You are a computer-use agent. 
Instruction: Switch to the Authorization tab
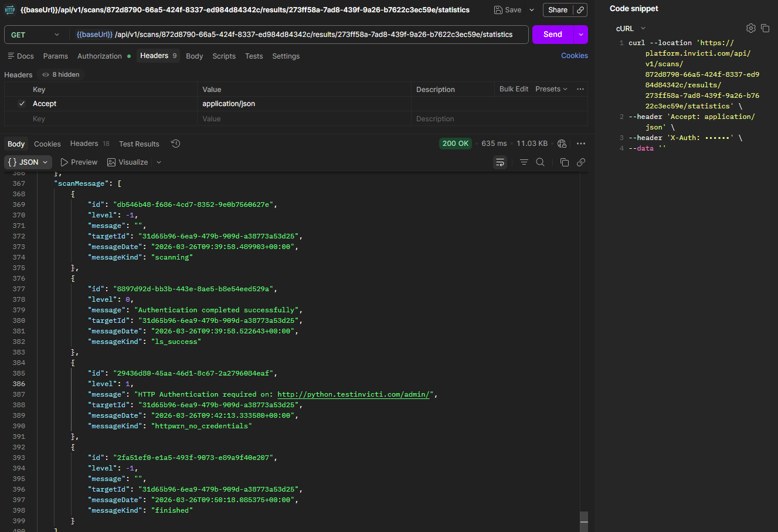click(x=100, y=56)
